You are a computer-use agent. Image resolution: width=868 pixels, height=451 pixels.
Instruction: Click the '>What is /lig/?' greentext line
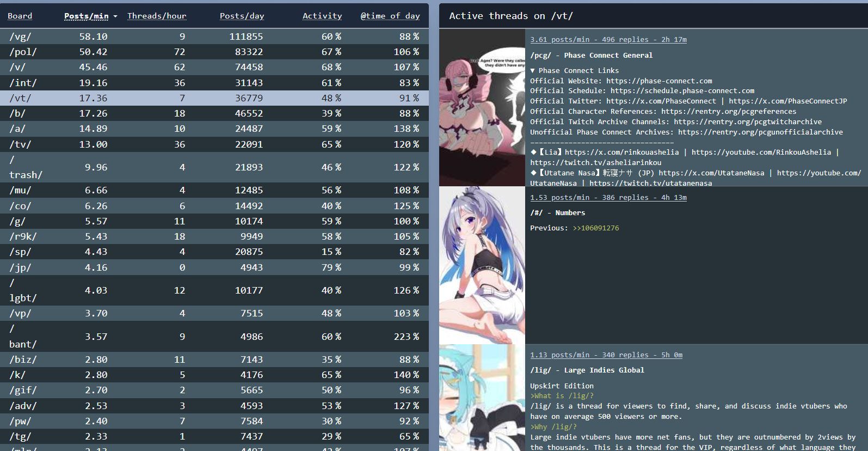pyautogui.click(x=562, y=396)
